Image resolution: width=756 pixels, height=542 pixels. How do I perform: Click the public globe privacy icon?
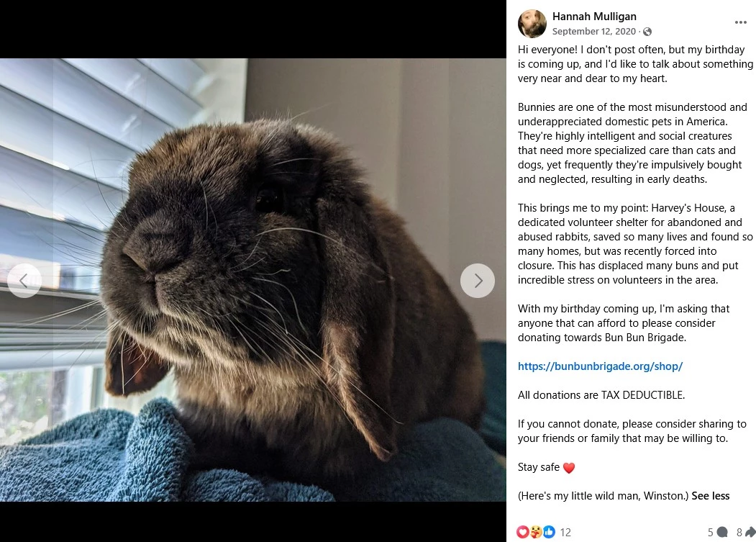[647, 32]
